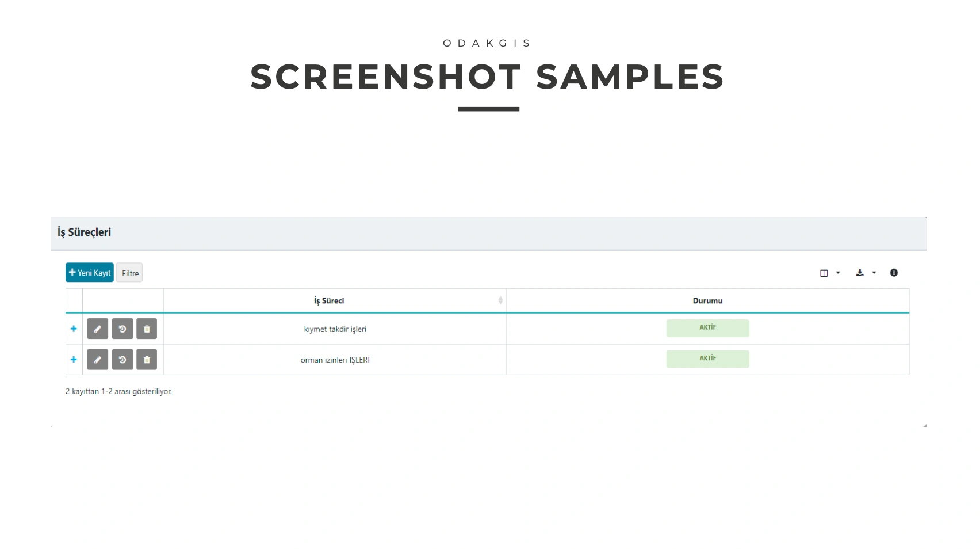This screenshot has height=549, width=980.
Task: Select the orman izinleri İŞLERİ cell
Action: point(335,360)
